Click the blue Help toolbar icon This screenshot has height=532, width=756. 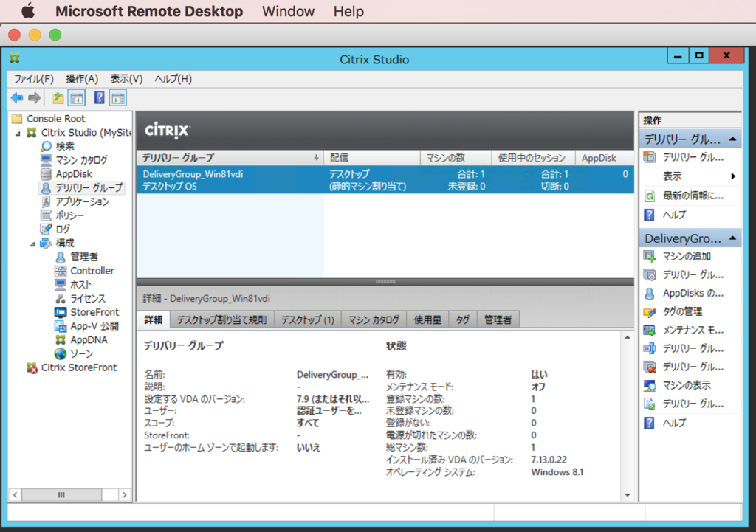[100, 98]
